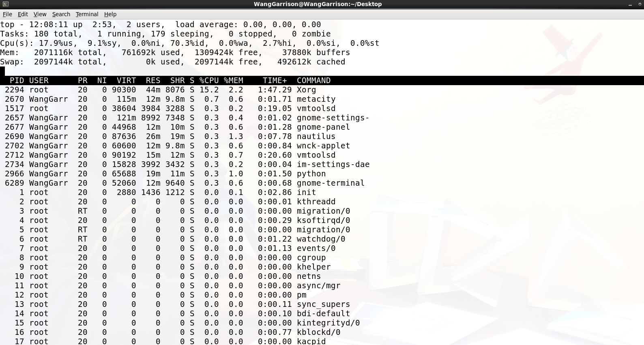
Task: Click the 0:20.60 time value
Action: 275,155
